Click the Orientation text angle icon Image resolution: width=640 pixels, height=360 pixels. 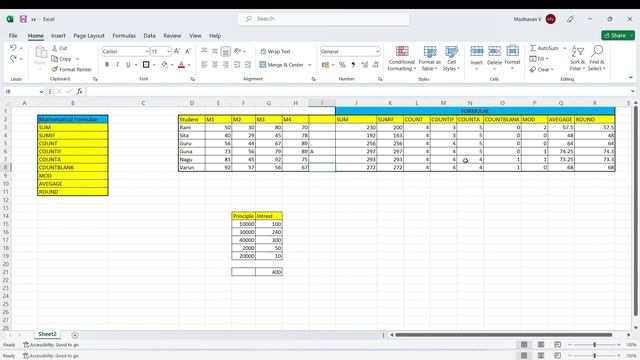[x=237, y=51]
